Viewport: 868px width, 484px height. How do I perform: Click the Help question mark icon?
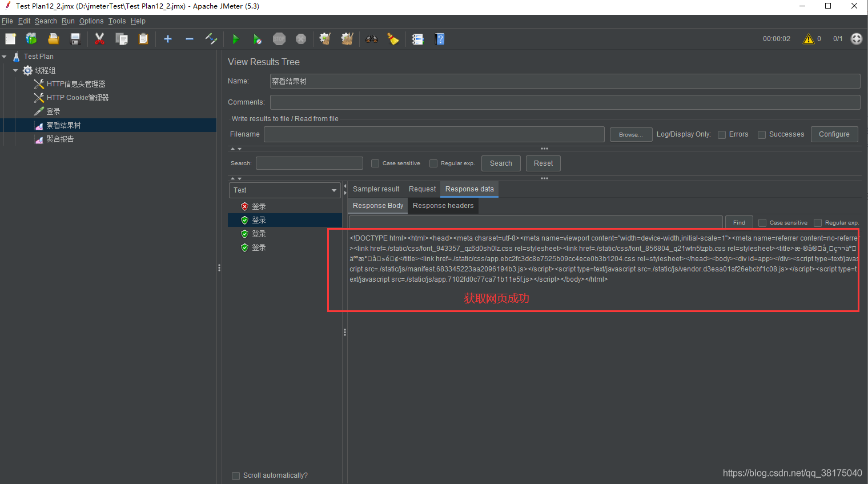[440, 39]
